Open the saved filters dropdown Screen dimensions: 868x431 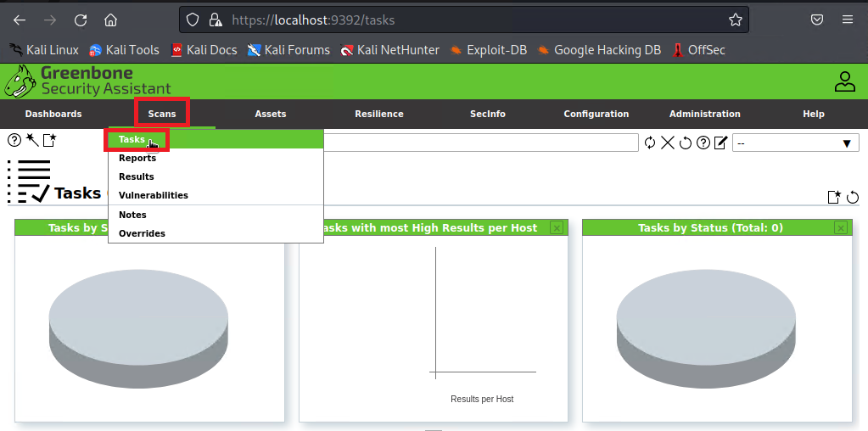[796, 143]
